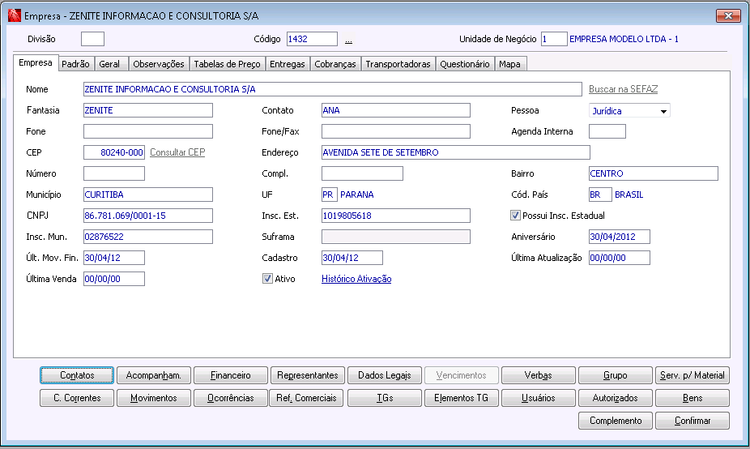Viewport: 750px width, 449px height.
Task: Click the Endereço field
Action: [455, 153]
